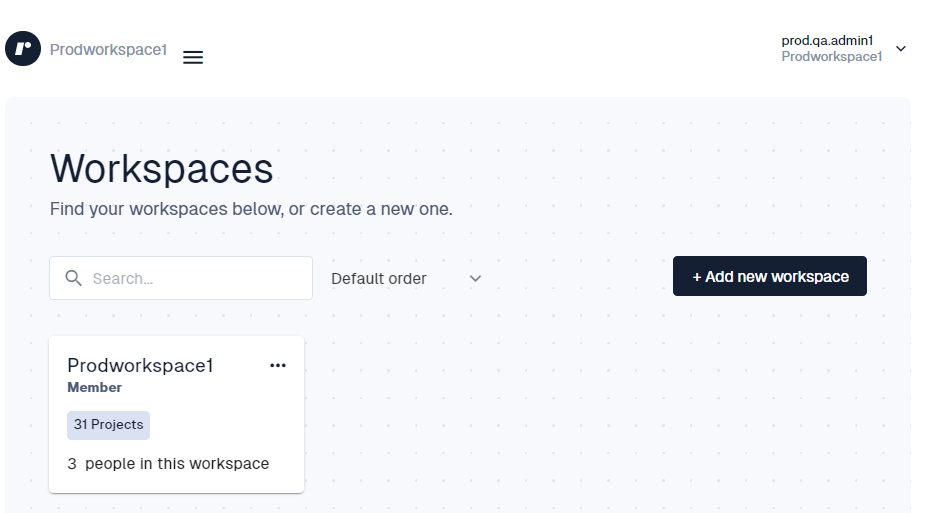Expand the user account chevron arrow
Viewport: 926px width, 513px height.
pos(901,48)
